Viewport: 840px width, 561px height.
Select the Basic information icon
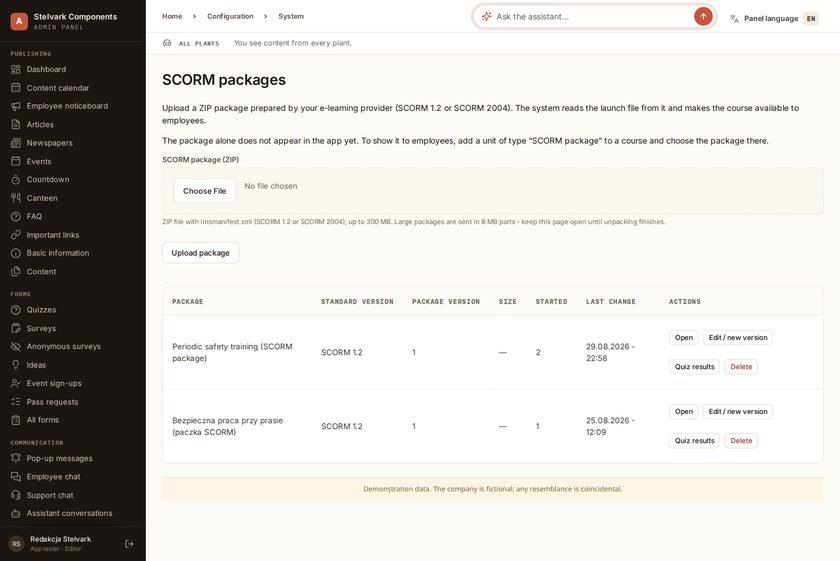pos(16,253)
